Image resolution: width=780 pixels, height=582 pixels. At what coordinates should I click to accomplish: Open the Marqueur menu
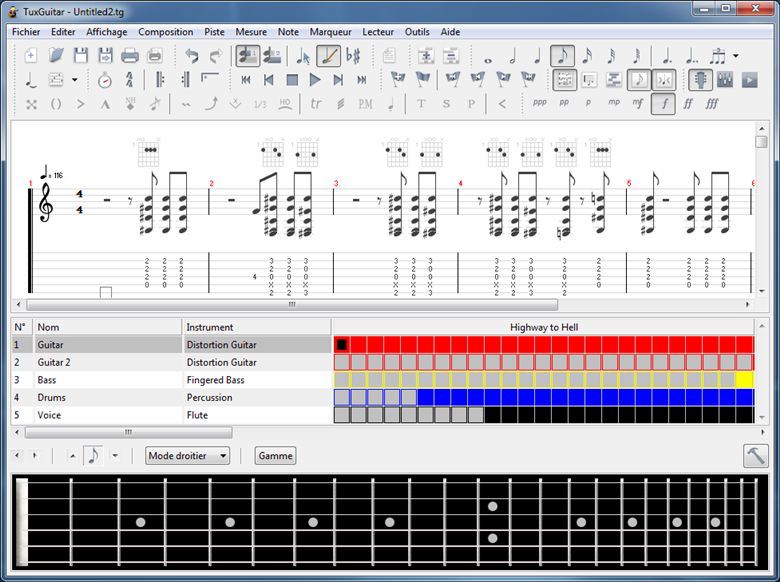point(330,32)
